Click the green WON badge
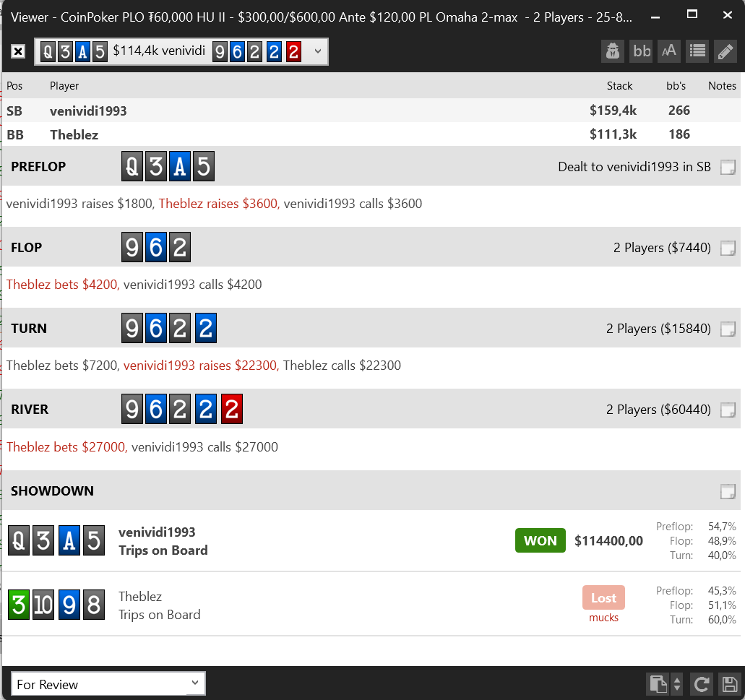 [541, 540]
